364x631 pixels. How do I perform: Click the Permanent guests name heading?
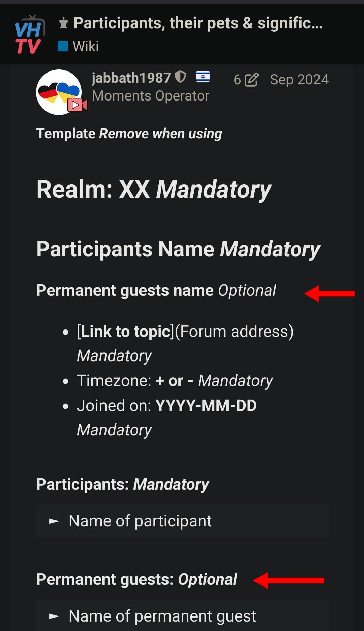click(156, 290)
